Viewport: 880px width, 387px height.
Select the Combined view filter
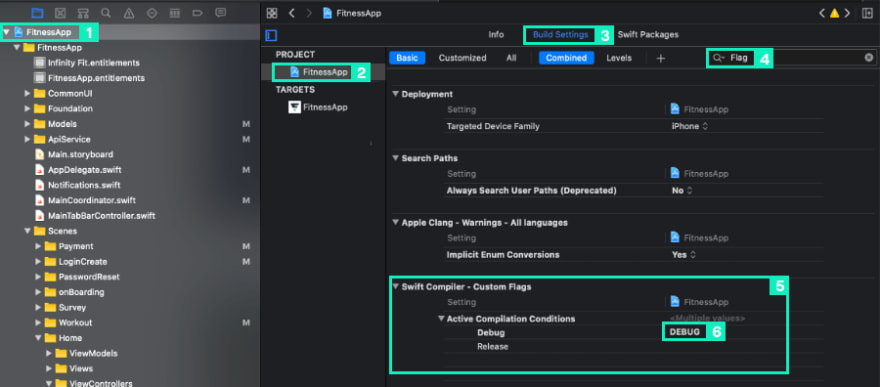coord(566,58)
